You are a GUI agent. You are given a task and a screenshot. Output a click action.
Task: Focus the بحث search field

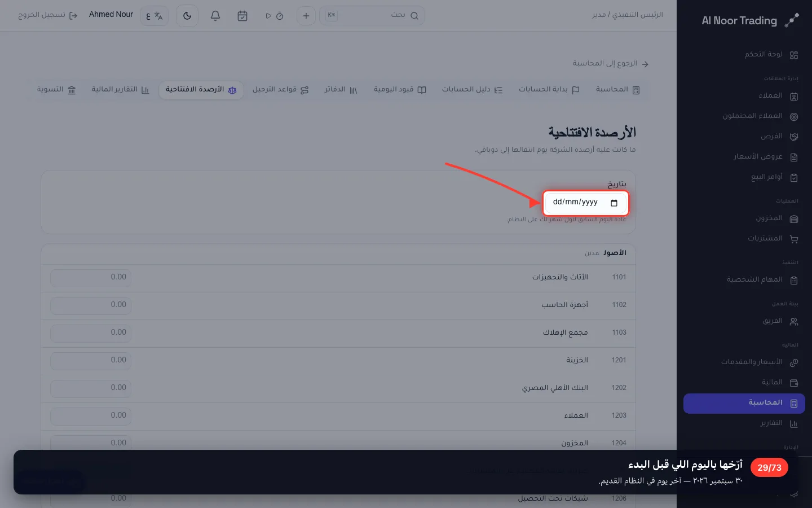tap(372, 16)
